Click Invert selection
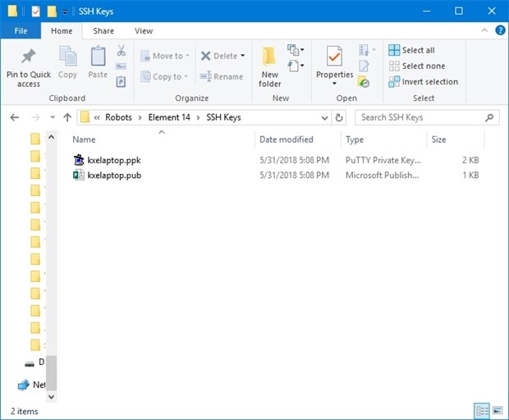 pos(424,81)
